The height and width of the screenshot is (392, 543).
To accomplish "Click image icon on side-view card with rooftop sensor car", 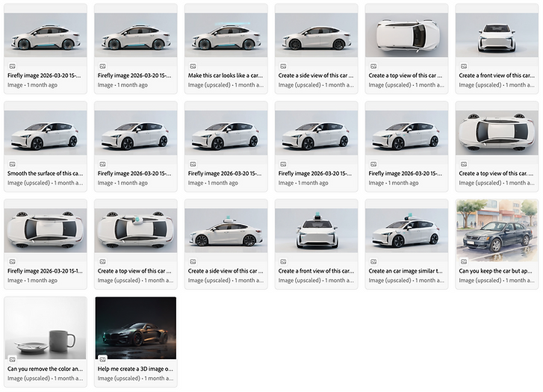I will click(193, 262).
